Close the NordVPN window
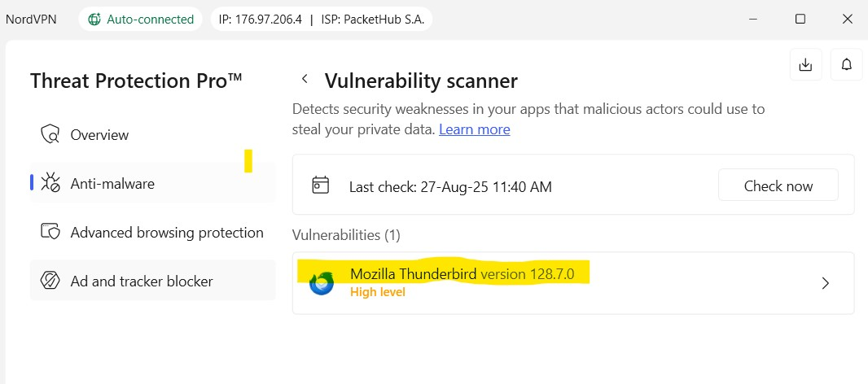868x384 pixels. coord(846,19)
